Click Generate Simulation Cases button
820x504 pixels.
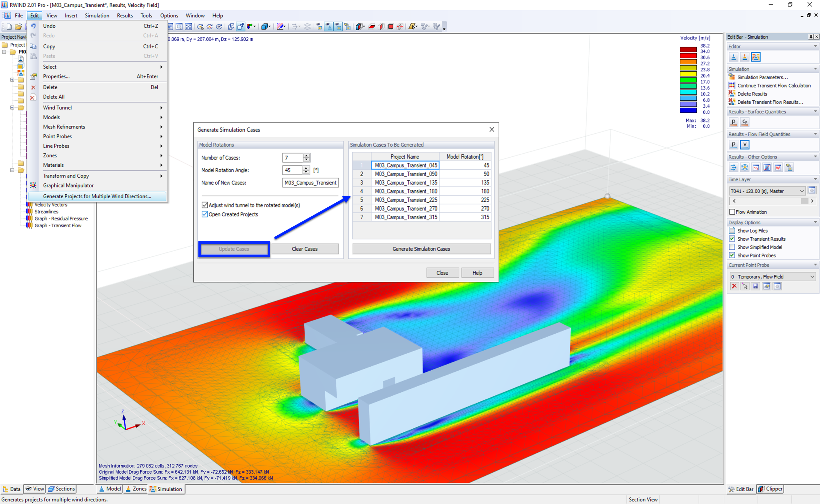[421, 249]
